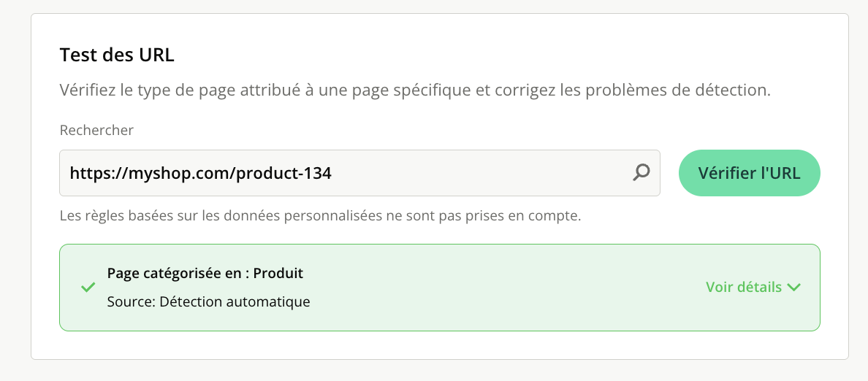The image size is (868, 381).
Task: Expand details with the down chevron
Action: [x=793, y=288]
